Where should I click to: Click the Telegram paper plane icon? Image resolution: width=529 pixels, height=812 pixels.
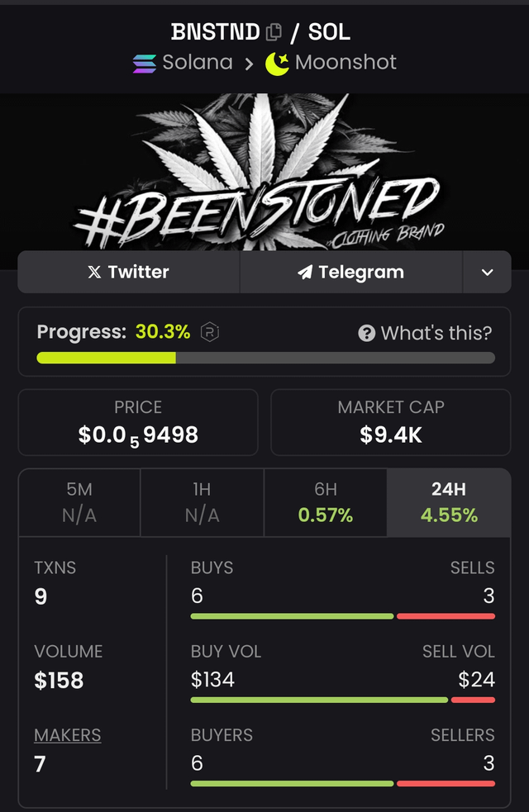tap(305, 273)
